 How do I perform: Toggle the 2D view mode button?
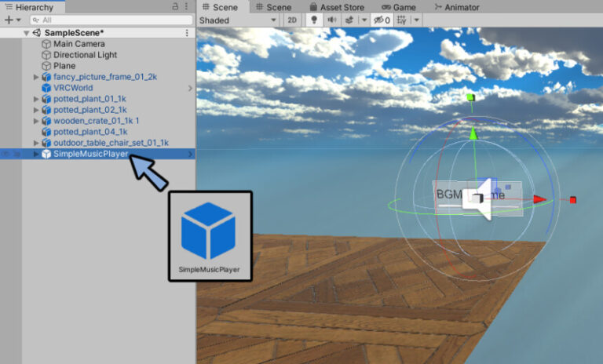[292, 20]
